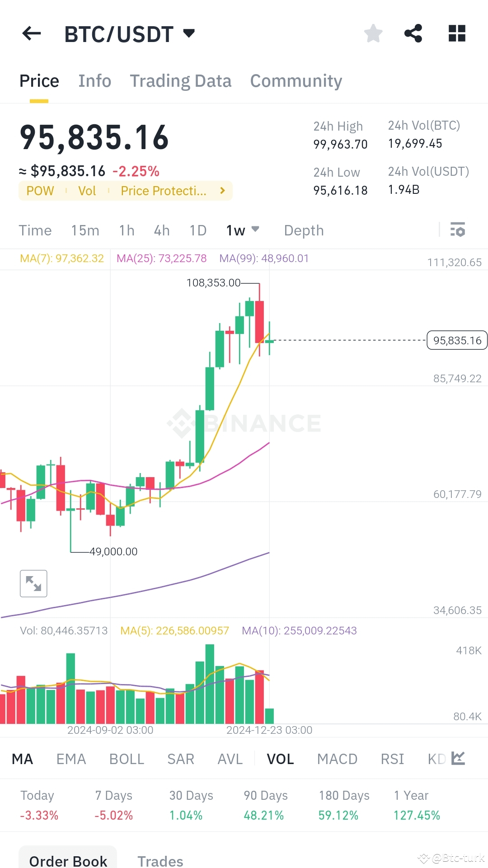488x868 pixels.
Task: Tap the back arrow to leave BTC/USDT
Action: tap(30, 33)
